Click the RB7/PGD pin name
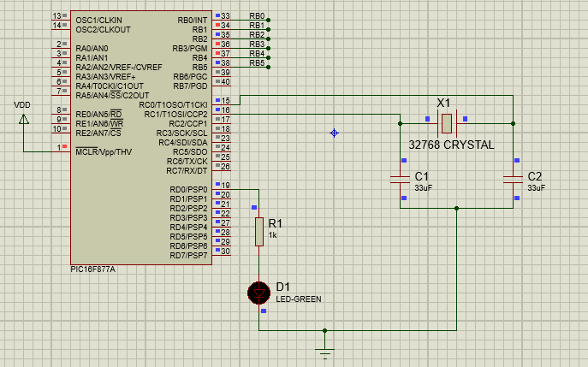The height and width of the screenshot is (367, 588). [x=190, y=86]
